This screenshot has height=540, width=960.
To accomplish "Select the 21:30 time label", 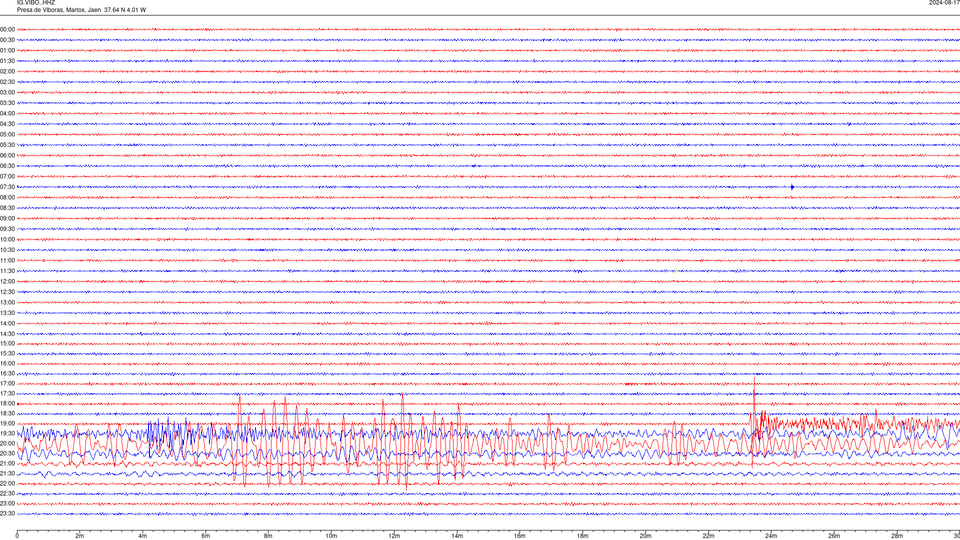I will click(x=7, y=474).
